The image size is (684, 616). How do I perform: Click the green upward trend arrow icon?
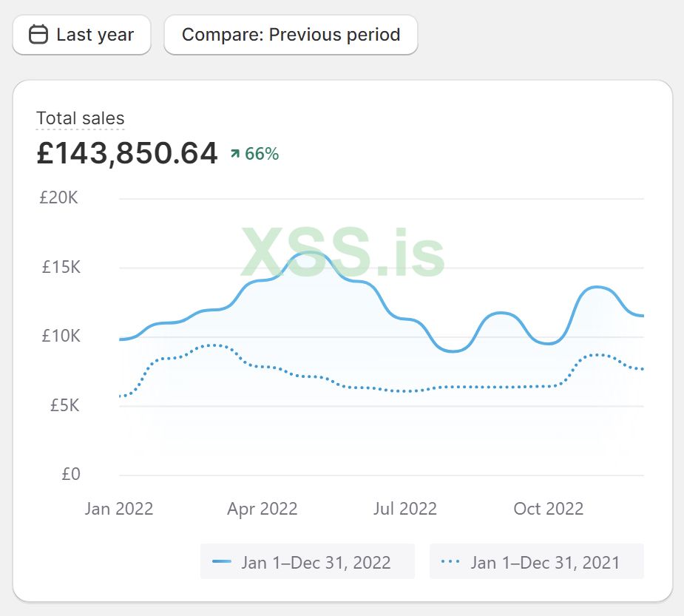click(x=235, y=154)
